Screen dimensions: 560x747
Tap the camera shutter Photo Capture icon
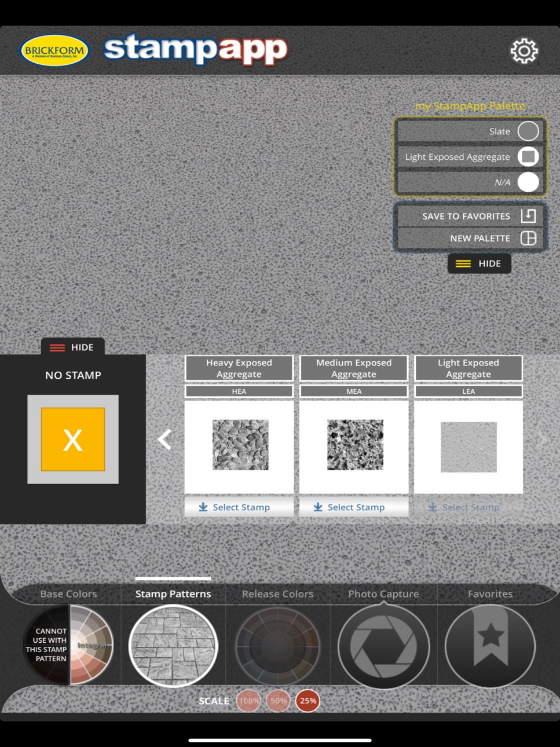coord(383,646)
